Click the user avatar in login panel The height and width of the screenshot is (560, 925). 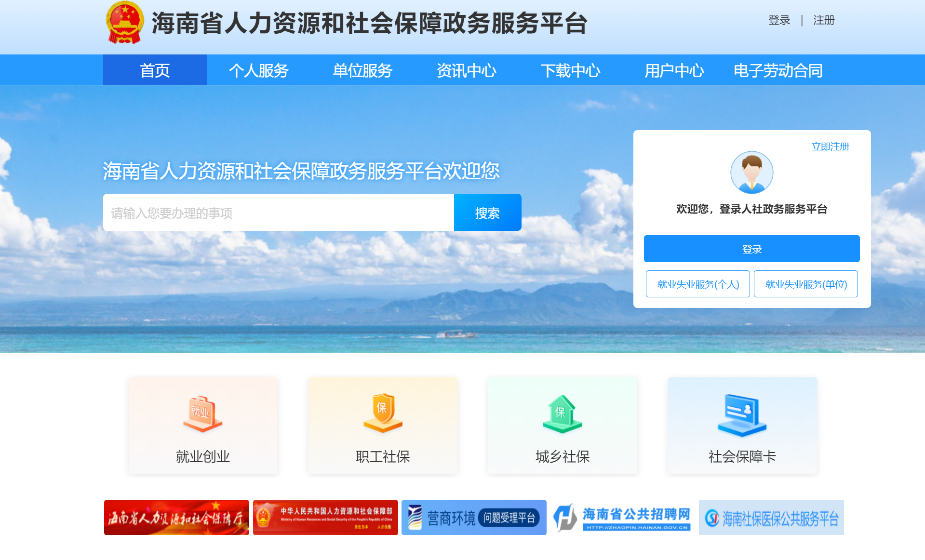[x=751, y=173]
